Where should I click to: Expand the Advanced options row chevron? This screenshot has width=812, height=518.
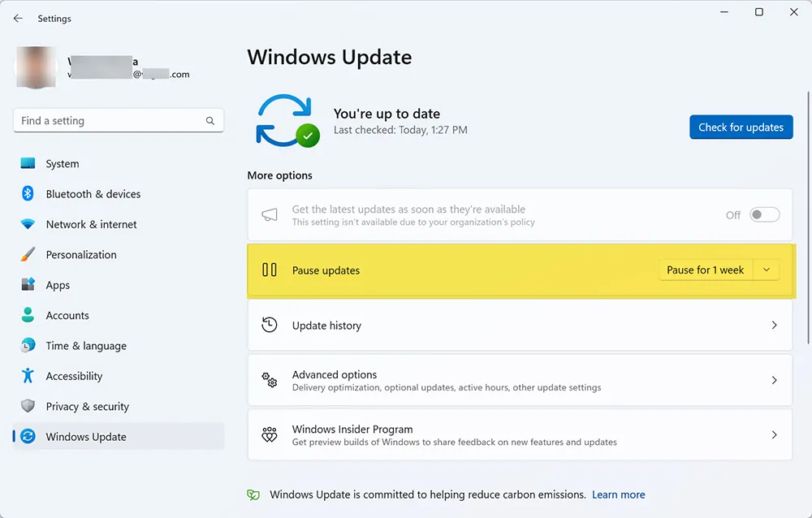pyautogui.click(x=774, y=379)
